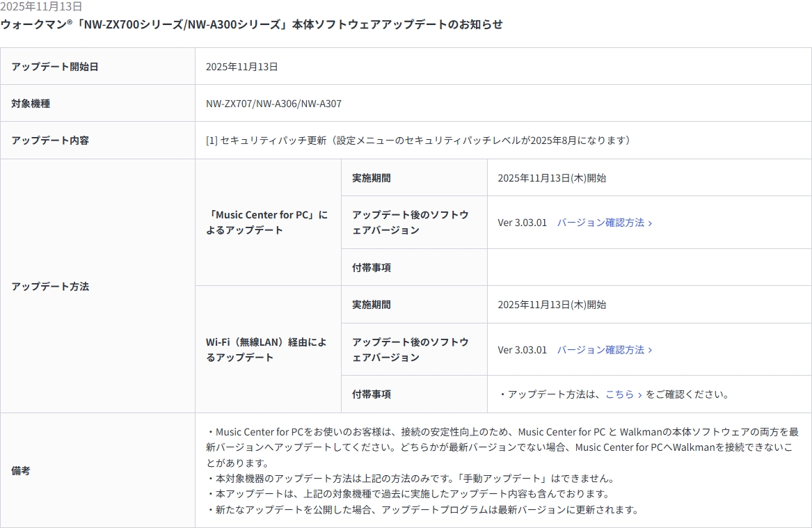Click 付帯事項 label in Music Center section
This screenshot has width=812, height=528.
[x=372, y=267]
